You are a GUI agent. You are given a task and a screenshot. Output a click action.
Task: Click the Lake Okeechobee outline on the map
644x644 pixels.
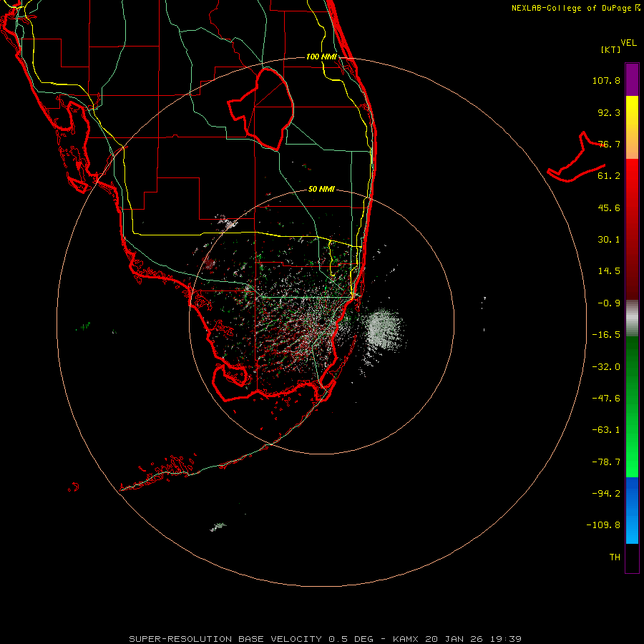click(x=260, y=109)
